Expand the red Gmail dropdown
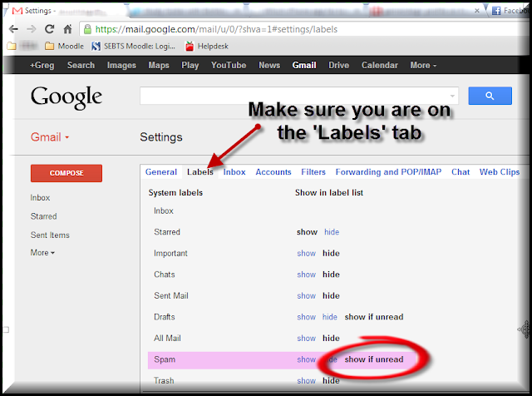The height and width of the screenshot is (396, 532). pyautogui.click(x=50, y=137)
